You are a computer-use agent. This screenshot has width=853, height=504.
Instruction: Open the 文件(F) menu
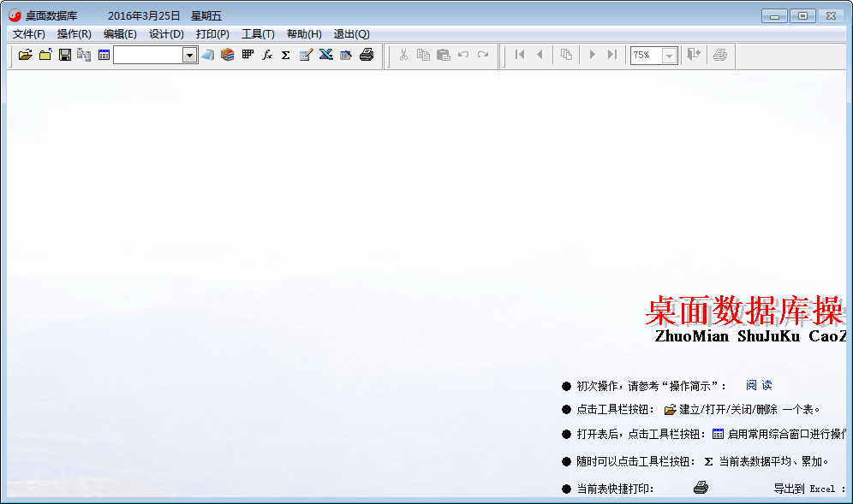[28, 34]
